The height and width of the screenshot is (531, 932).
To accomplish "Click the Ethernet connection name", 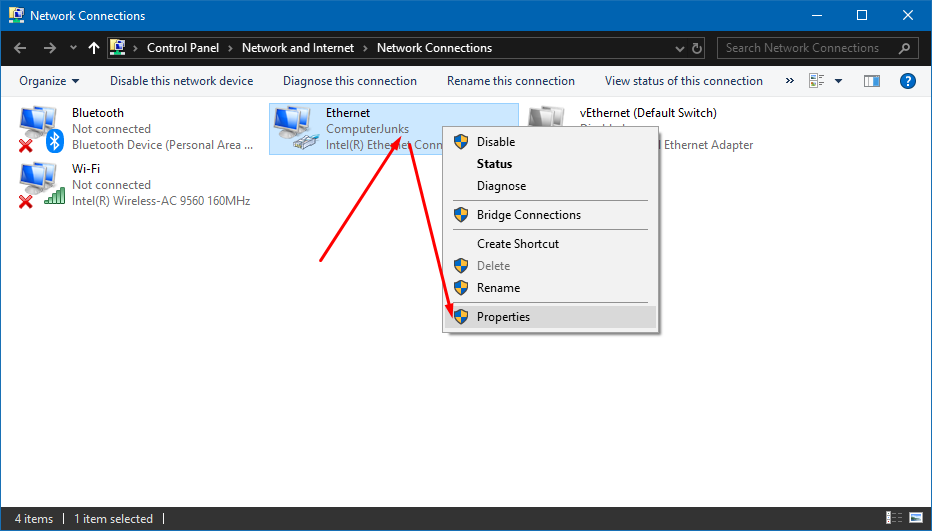I will click(348, 112).
